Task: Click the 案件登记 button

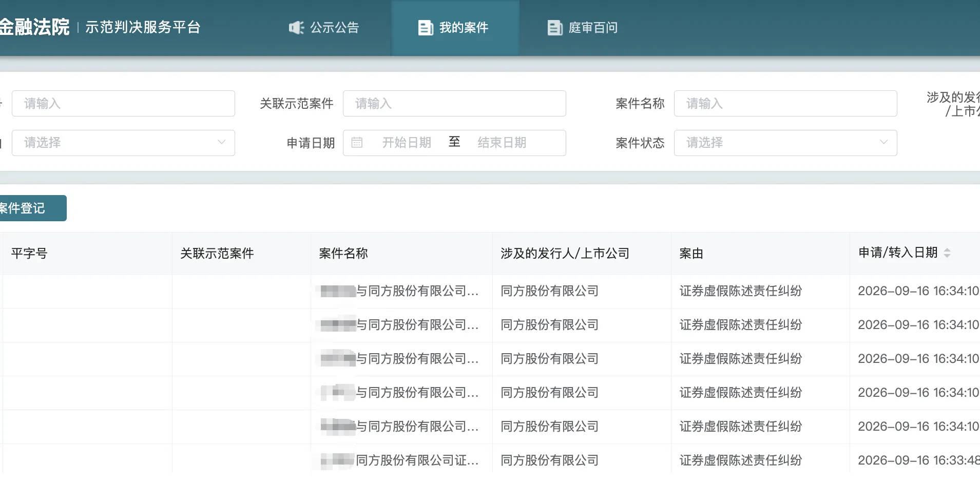Action: (x=33, y=208)
